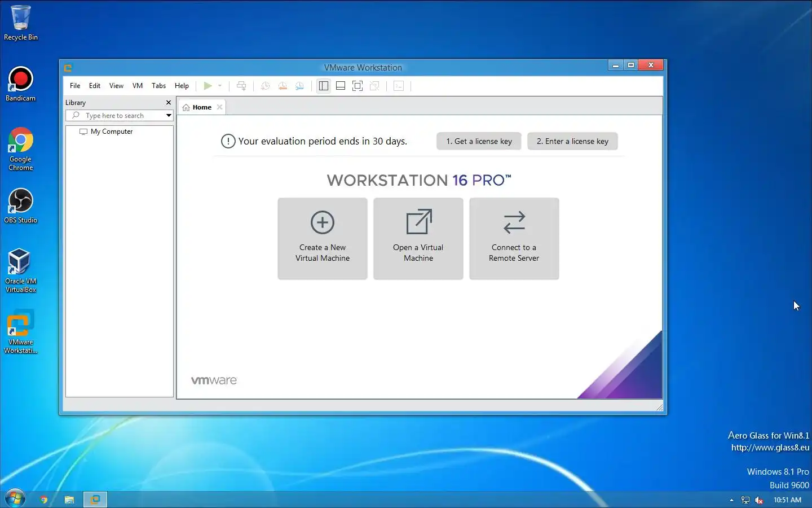Click the muted volume tray icon
Viewport: 812px width, 508px height.
coord(759,500)
